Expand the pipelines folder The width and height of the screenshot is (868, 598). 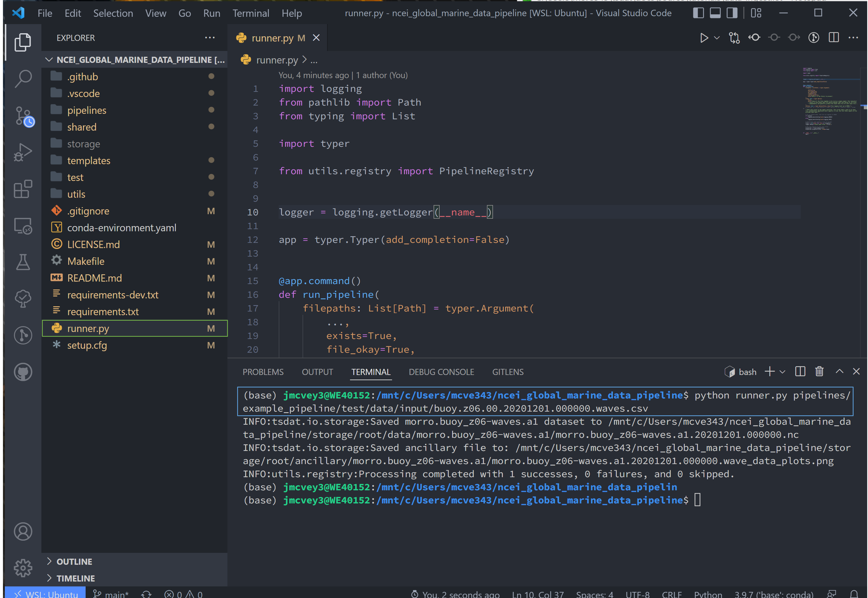[x=135, y=110]
